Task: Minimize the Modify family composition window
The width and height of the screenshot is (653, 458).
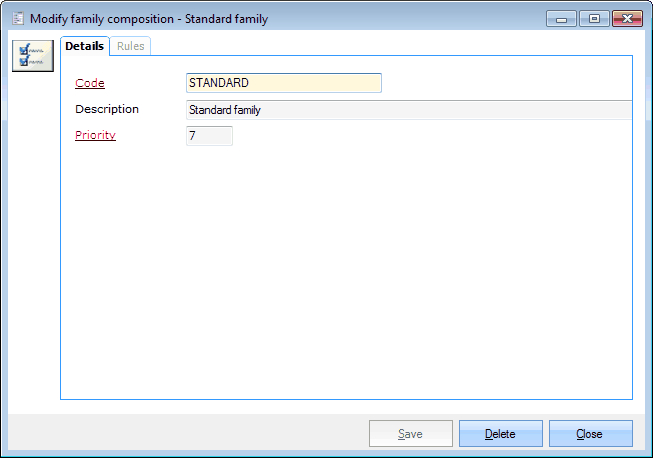Action: point(564,18)
